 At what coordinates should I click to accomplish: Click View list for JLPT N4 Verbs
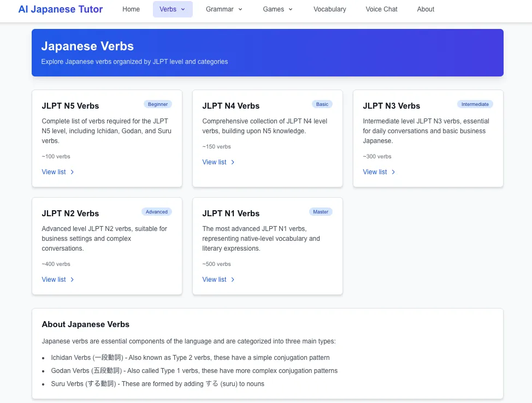(218, 162)
